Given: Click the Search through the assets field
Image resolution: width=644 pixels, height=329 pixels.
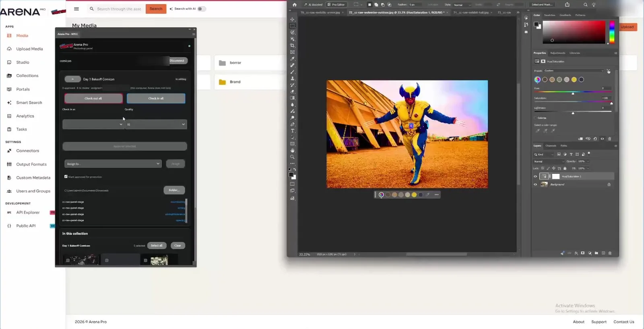Looking at the screenshot, I should 119,9.
